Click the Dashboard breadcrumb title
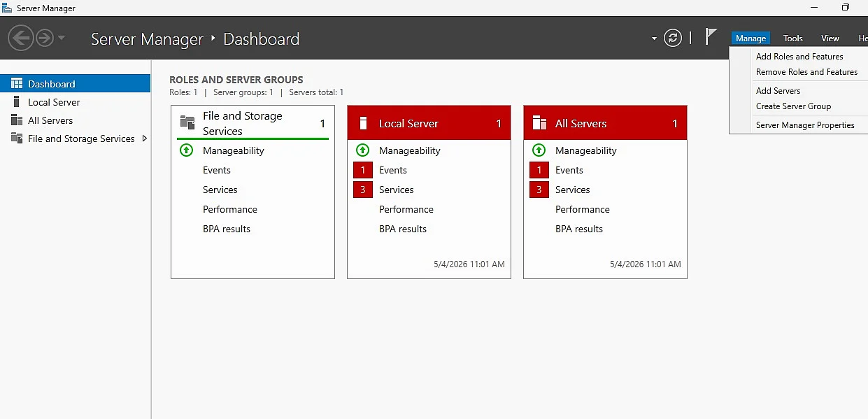 [x=262, y=39]
